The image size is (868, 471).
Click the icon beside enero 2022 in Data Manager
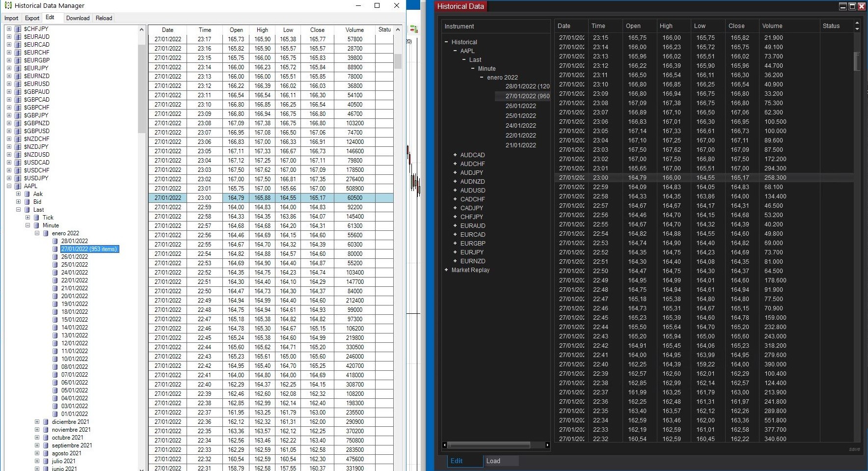click(x=46, y=233)
